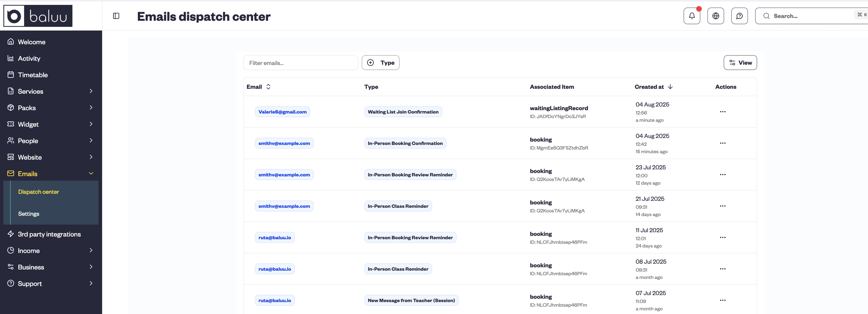
Task: Click the 3rd party integrations bolt icon
Action: click(11, 234)
